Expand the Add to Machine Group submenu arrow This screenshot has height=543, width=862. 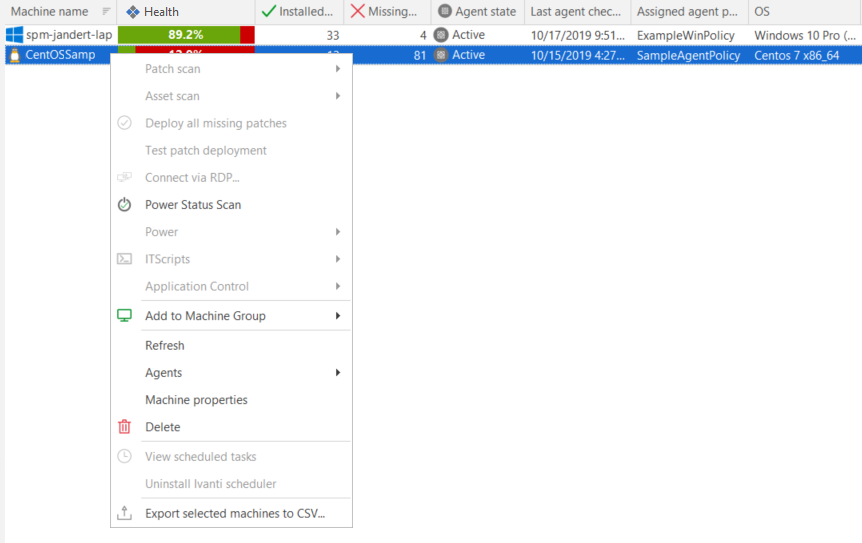[338, 315]
